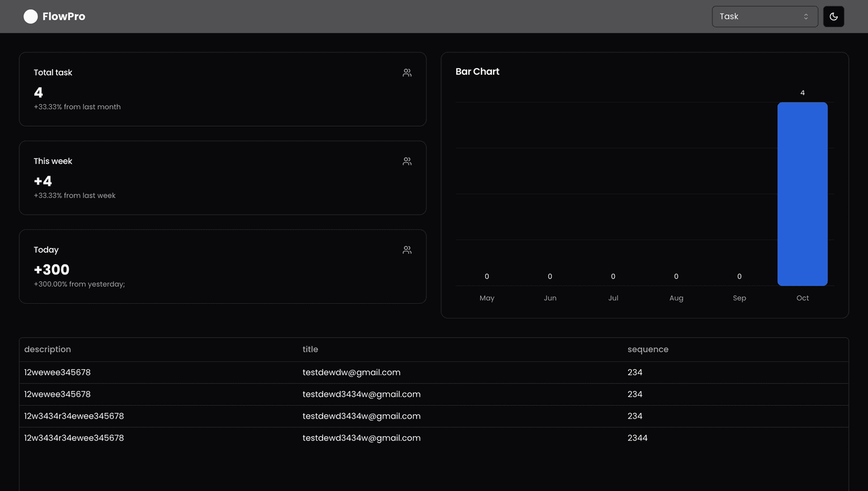Click the +4 value in This week card

pyautogui.click(x=43, y=181)
